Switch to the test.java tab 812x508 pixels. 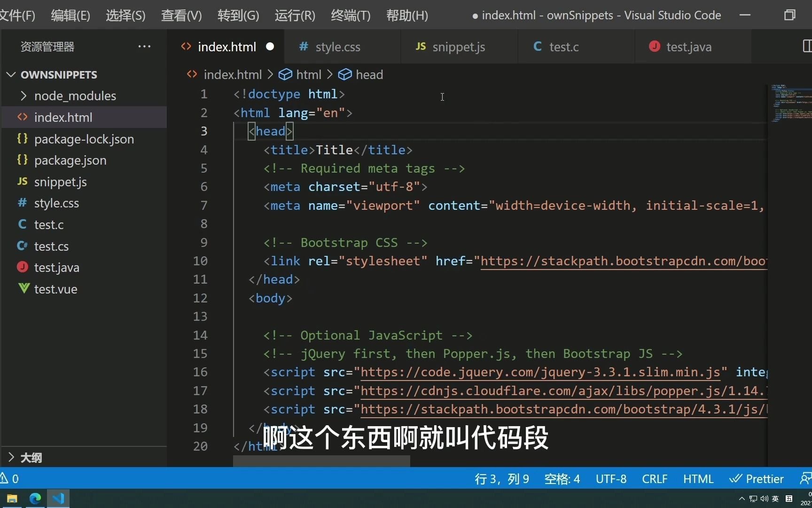(693, 47)
